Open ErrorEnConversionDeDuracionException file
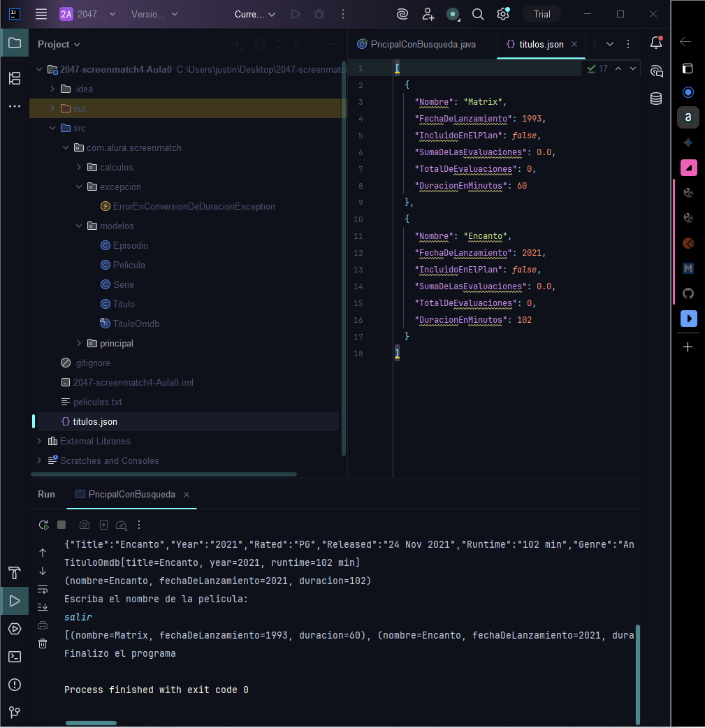 click(x=188, y=206)
